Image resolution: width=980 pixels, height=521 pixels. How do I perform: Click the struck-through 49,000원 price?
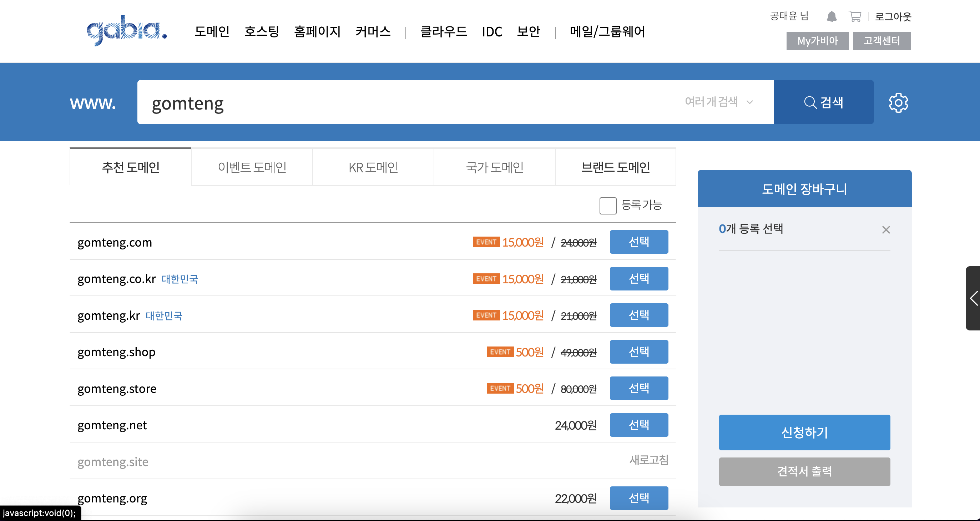(578, 353)
